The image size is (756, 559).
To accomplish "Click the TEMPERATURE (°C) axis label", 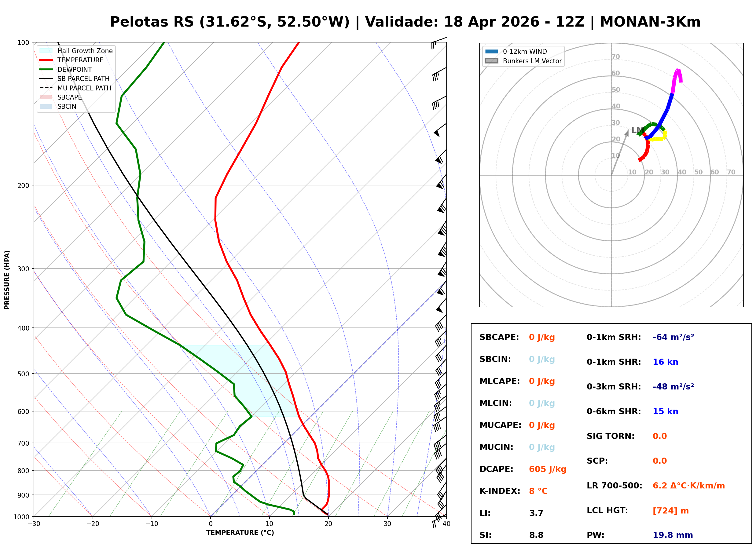I will (240, 533).
